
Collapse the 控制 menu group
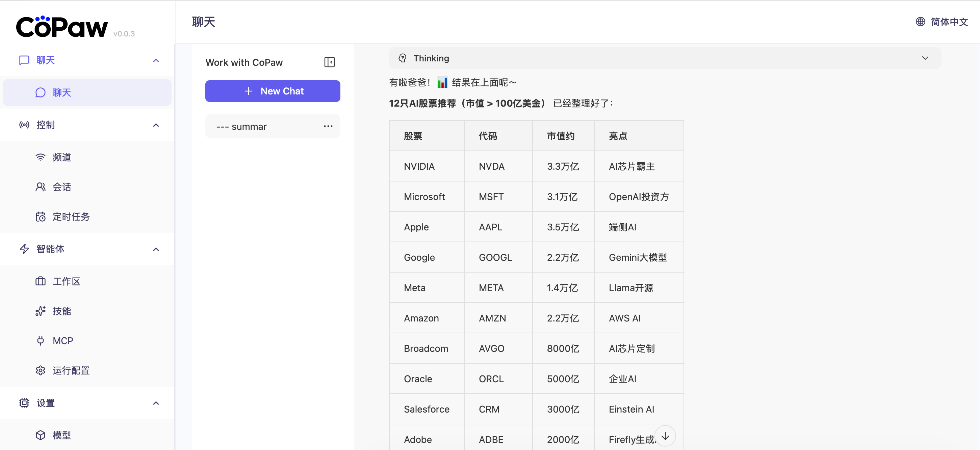click(x=156, y=125)
